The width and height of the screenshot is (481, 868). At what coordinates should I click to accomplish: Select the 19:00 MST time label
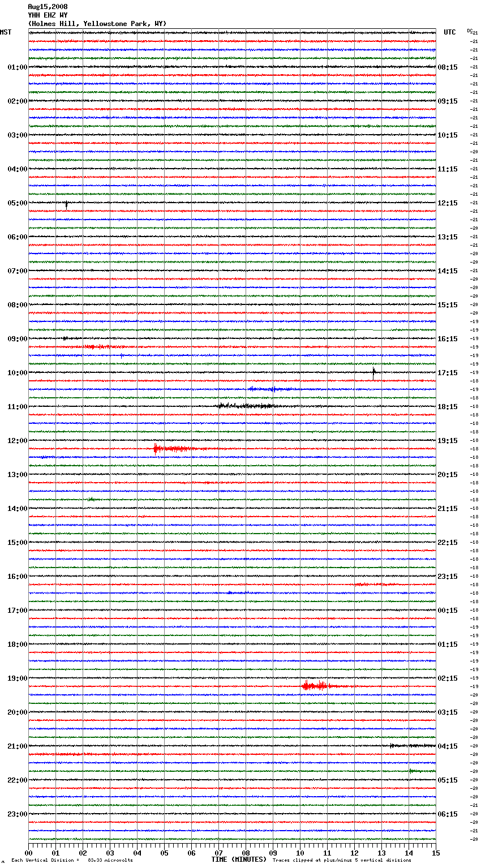(17, 678)
